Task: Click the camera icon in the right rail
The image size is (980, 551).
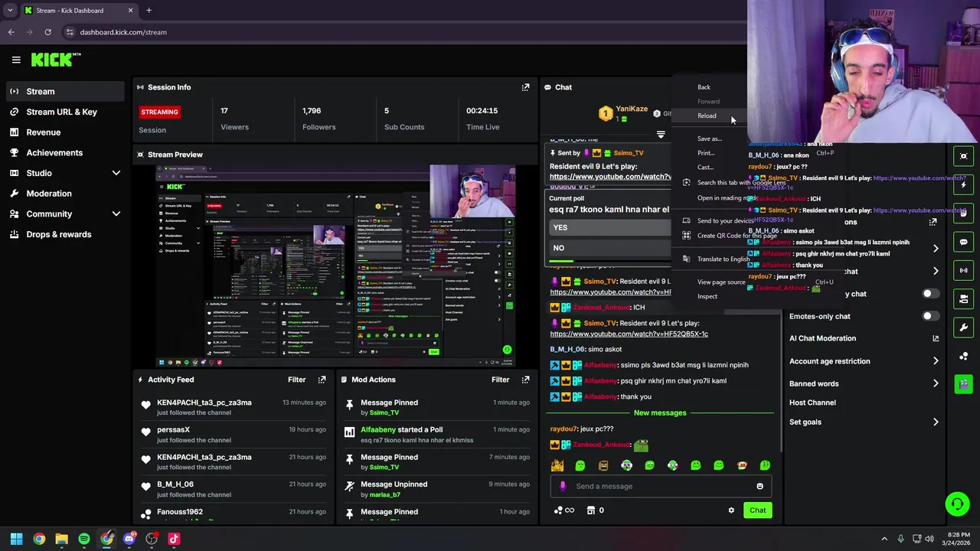Action: tap(963, 299)
